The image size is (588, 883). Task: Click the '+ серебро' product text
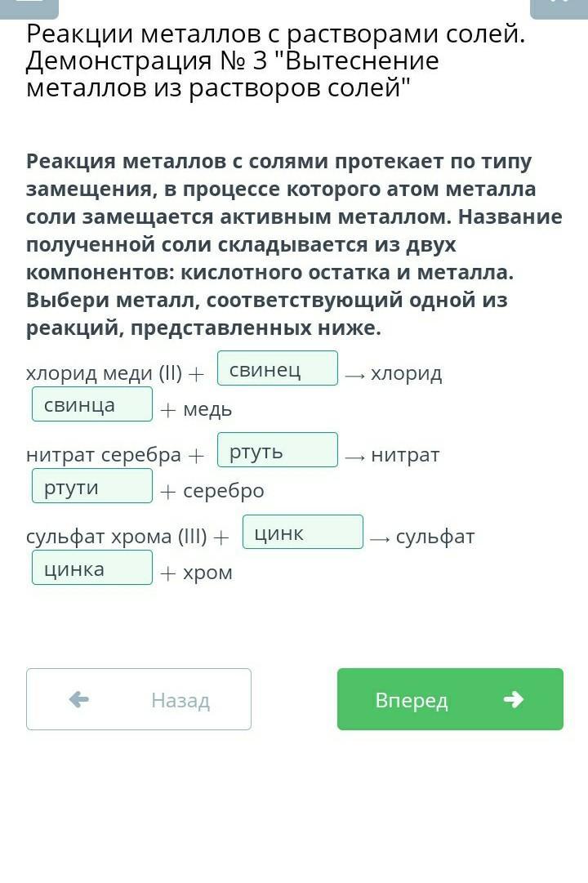pos(212,491)
